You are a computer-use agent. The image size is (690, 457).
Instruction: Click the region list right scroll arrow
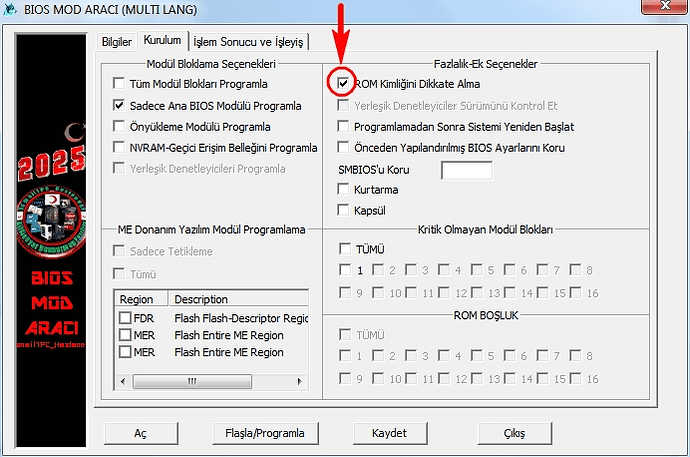coord(302,381)
